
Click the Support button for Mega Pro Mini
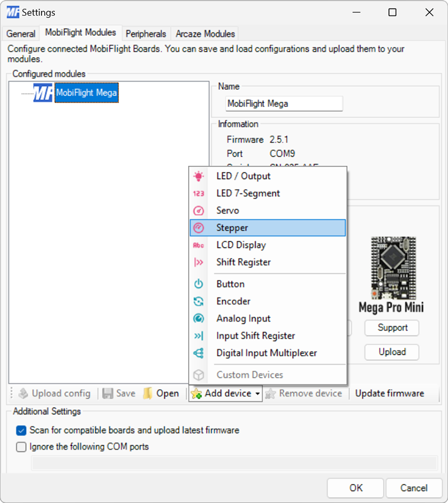pyautogui.click(x=391, y=328)
